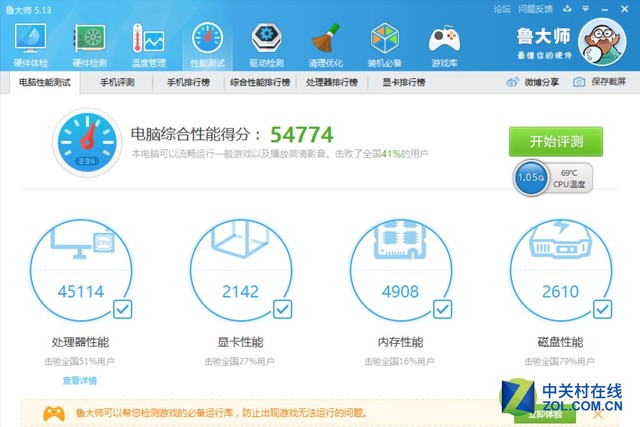
Task: Click the 保存截屏 text link
Action: coord(609,82)
